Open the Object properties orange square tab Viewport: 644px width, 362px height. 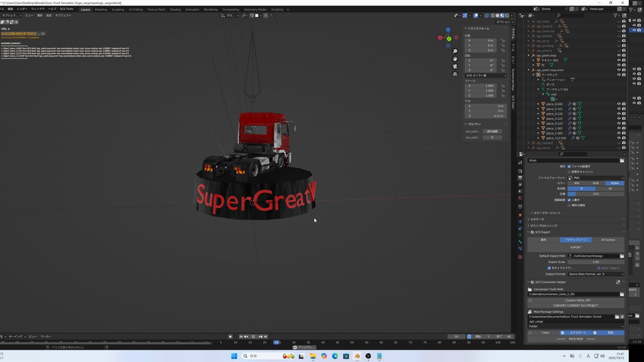(x=520, y=215)
